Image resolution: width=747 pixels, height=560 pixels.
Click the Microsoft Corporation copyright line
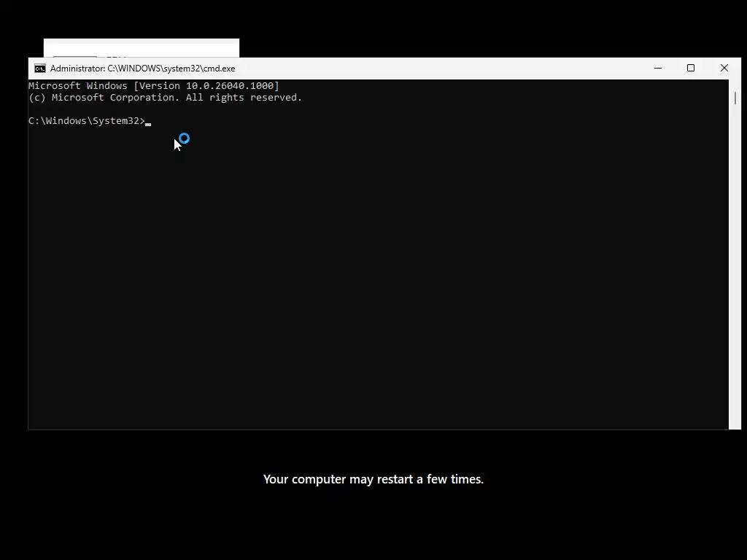(166, 98)
